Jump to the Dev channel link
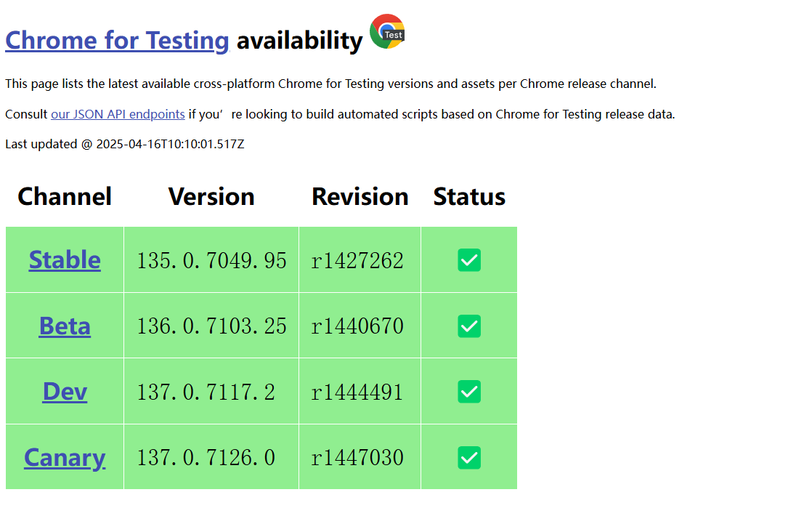812x524 pixels. pyautogui.click(x=65, y=391)
